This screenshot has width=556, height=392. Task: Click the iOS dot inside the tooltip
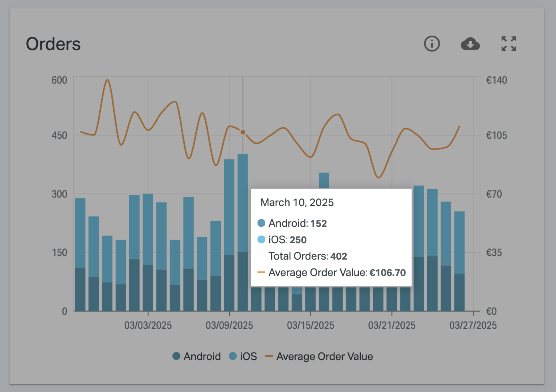point(262,239)
